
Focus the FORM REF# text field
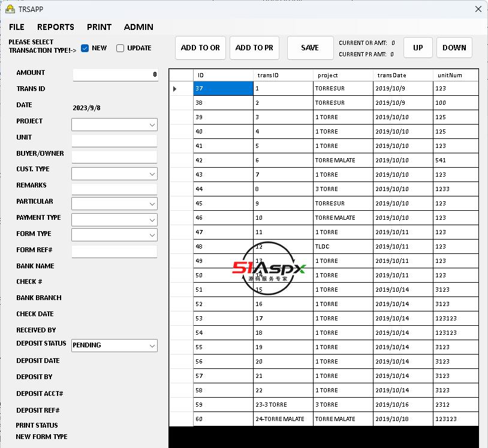115,252
